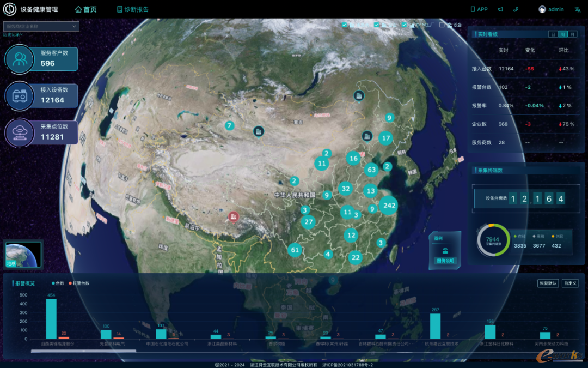Image resolution: width=588 pixels, height=368 pixels.
Task: Click the 采集点位数 cloud icon
Action: pos(20,132)
